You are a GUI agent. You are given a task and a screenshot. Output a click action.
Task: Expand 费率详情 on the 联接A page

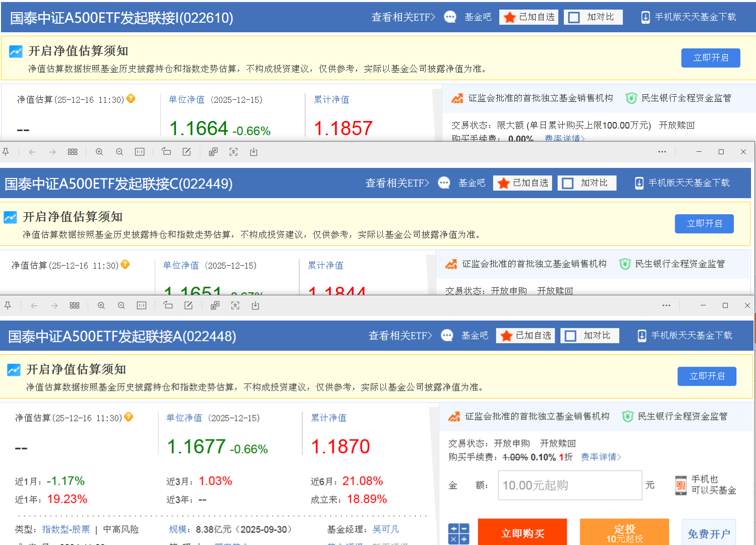coord(601,457)
